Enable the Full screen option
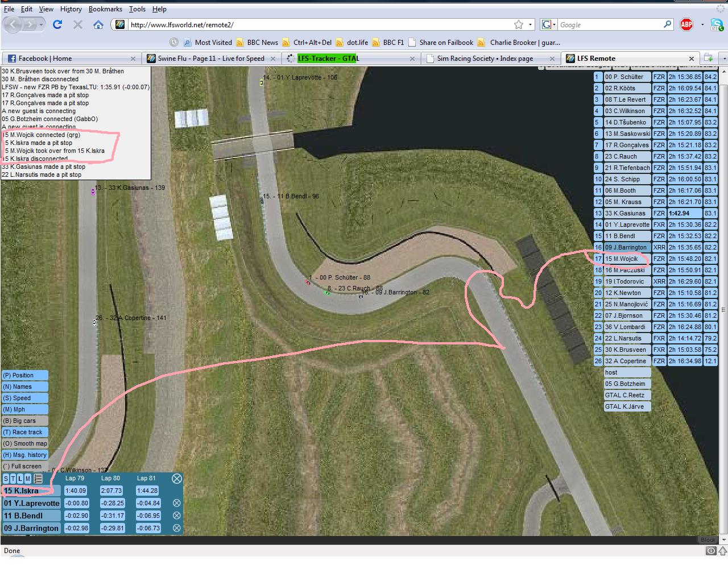The width and height of the screenshot is (728, 565). tap(25, 466)
